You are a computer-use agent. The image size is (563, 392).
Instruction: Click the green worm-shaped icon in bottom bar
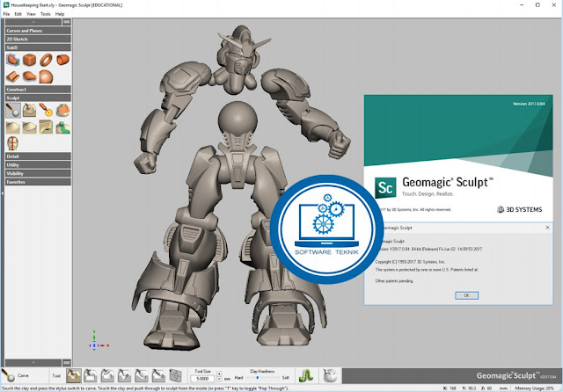(305, 375)
